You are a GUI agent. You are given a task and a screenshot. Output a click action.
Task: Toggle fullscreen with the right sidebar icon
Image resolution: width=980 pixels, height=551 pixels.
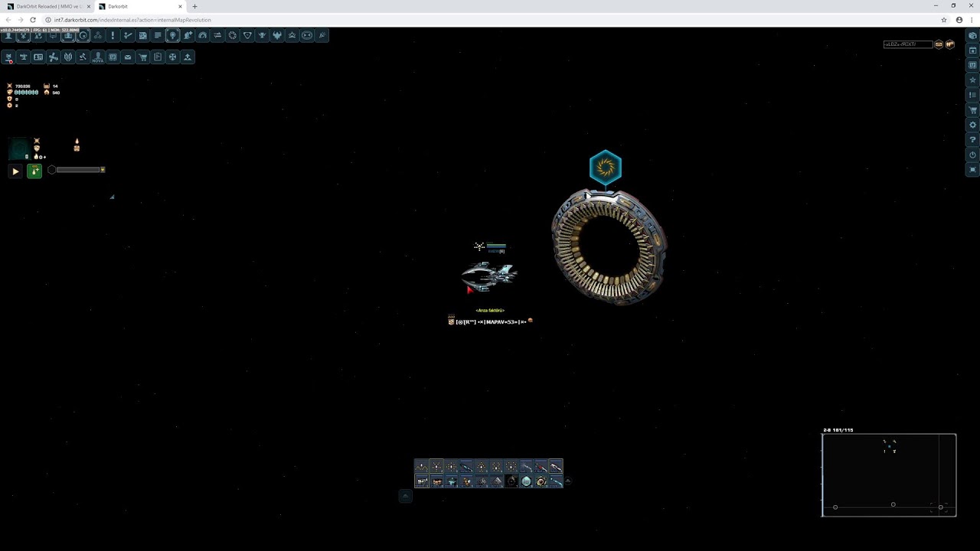click(x=973, y=169)
